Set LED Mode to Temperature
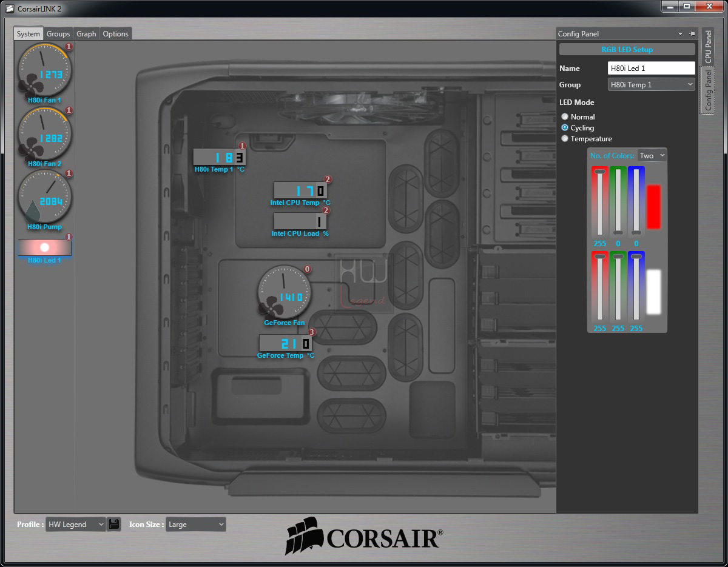The image size is (728, 567). pyautogui.click(x=565, y=138)
